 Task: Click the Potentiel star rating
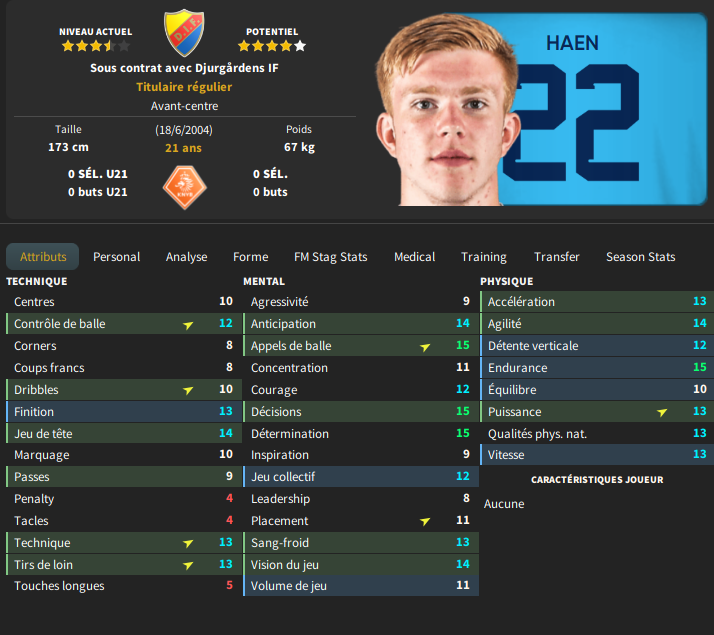click(272, 46)
